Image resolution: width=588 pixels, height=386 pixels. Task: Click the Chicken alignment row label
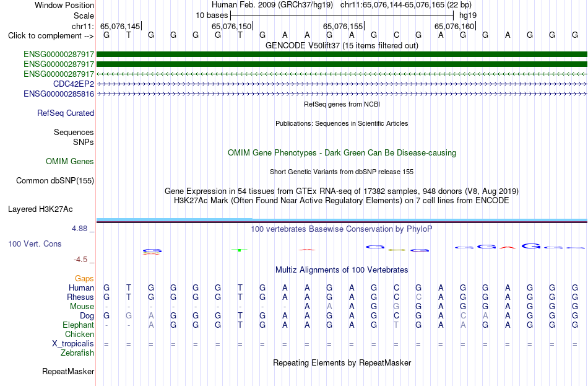click(79, 334)
